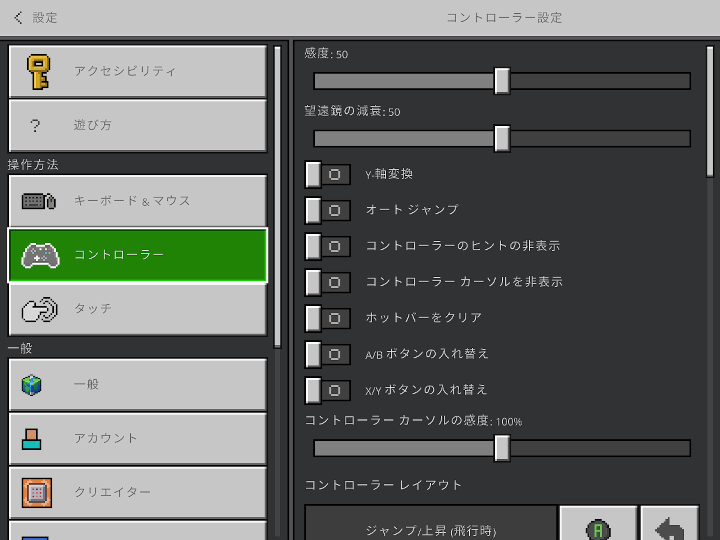Screen dimensions: 720x540
Task: Click the keyboard and mouse icon
Action: pos(39,201)
